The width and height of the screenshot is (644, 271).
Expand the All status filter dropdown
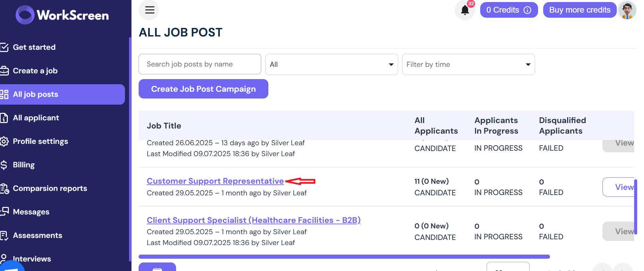331,64
